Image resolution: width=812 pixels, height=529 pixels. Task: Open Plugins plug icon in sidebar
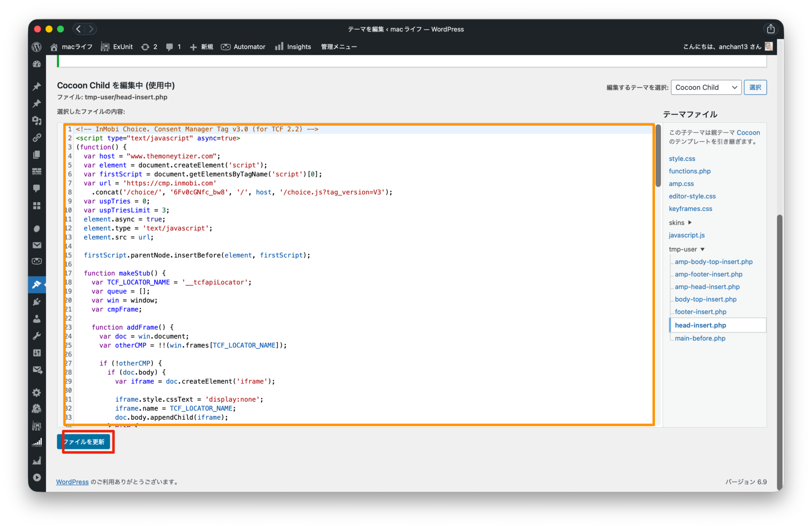pos(37,302)
